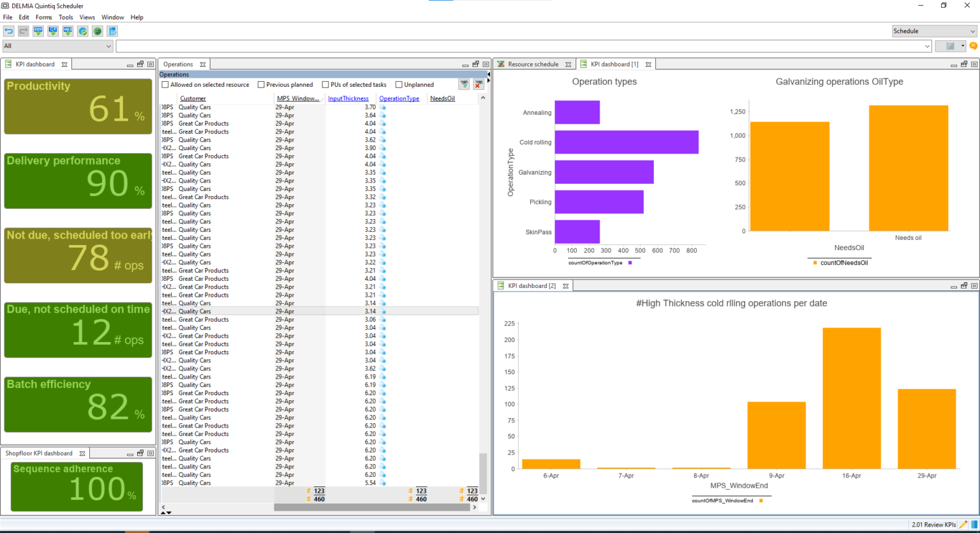The height and width of the screenshot is (533, 980).
Task: Open the list-view layout dropdown button
Action: 951,46
